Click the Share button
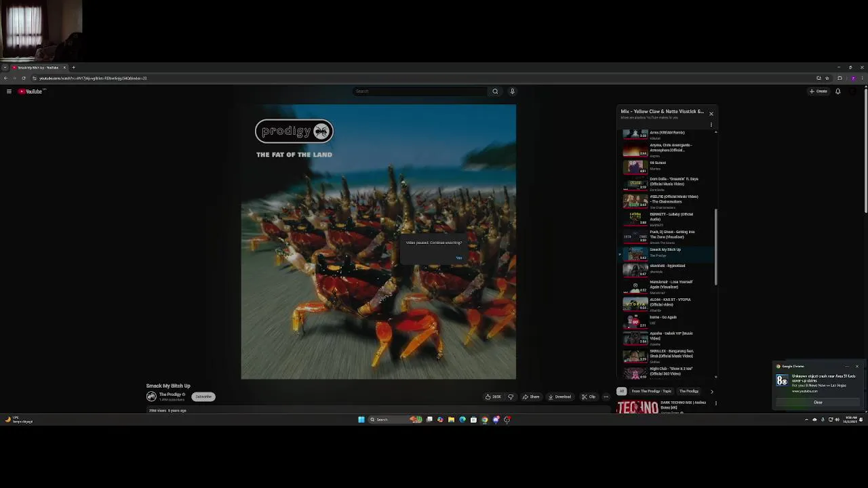Viewport: 868px width, 488px height. point(531,396)
